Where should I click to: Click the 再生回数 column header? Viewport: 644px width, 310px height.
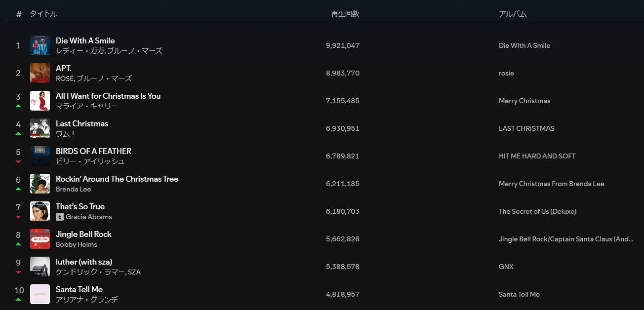coord(345,14)
